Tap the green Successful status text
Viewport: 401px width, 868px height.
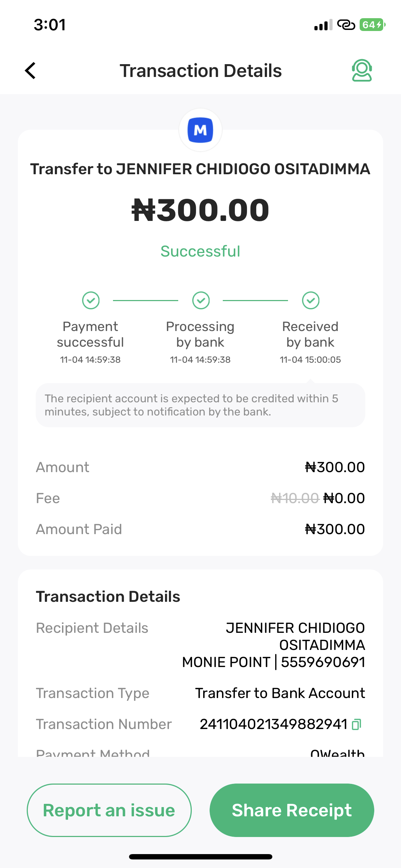click(x=200, y=251)
